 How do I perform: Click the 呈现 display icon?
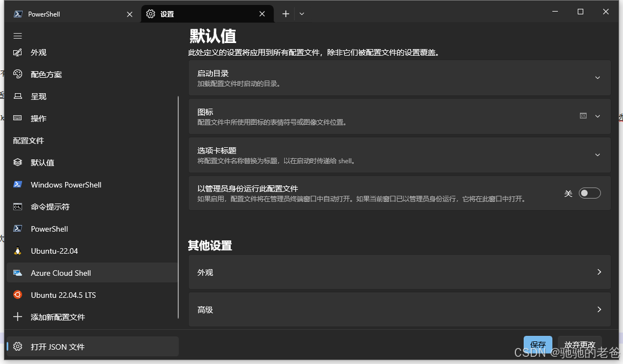(x=18, y=96)
